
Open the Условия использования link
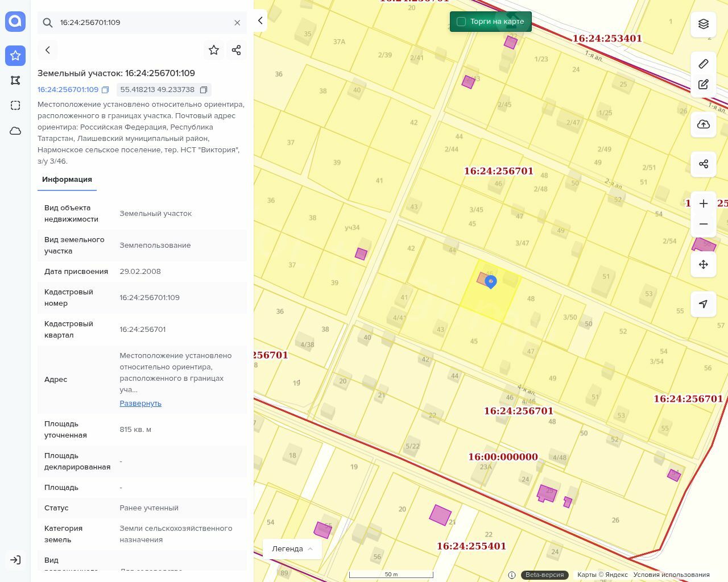tap(671, 575)
